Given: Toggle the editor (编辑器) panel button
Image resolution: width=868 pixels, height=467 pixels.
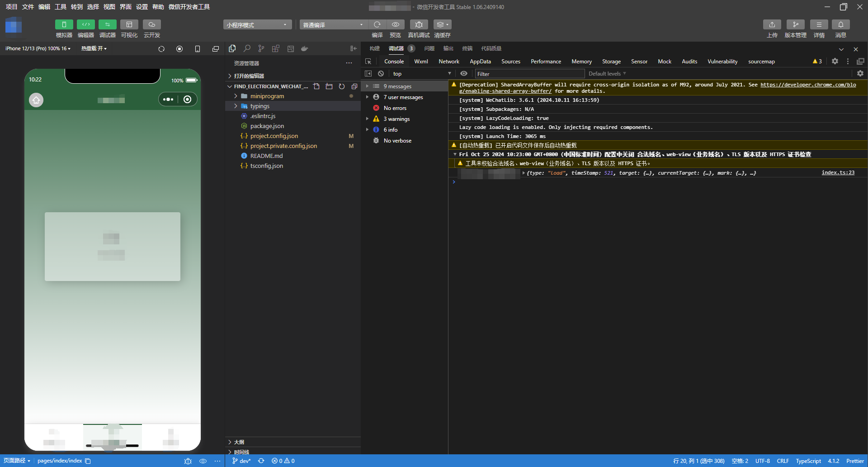Looking at the screenshot, I should (85, 24).
